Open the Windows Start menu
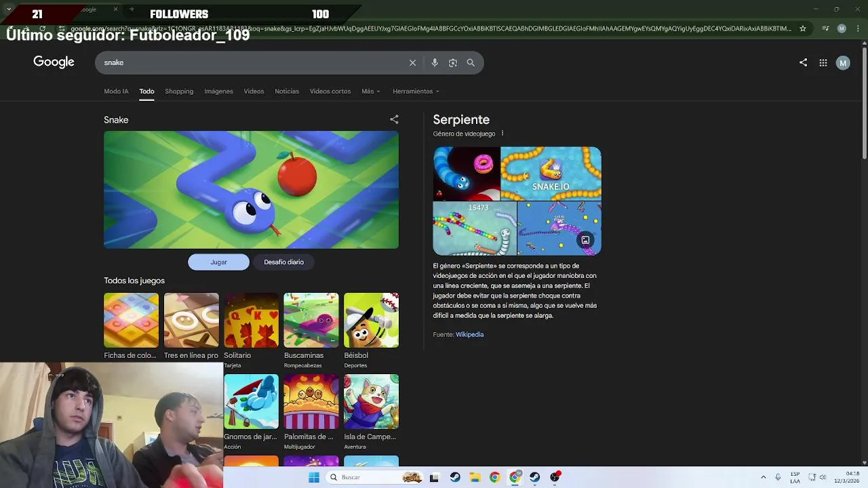Image resolution: width=868 pixels, height=488 pixels. [313, 477]
